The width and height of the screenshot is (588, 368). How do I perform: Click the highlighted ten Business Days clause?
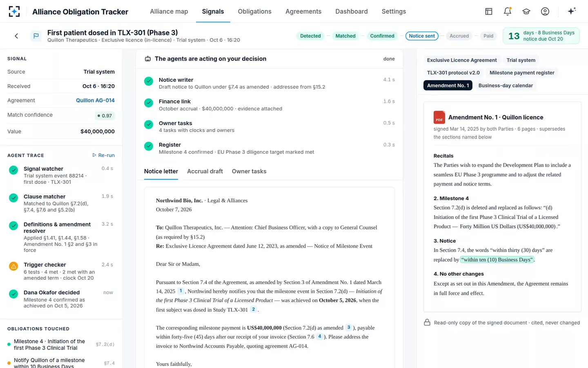pyautogui.click(x=497, y=260)
